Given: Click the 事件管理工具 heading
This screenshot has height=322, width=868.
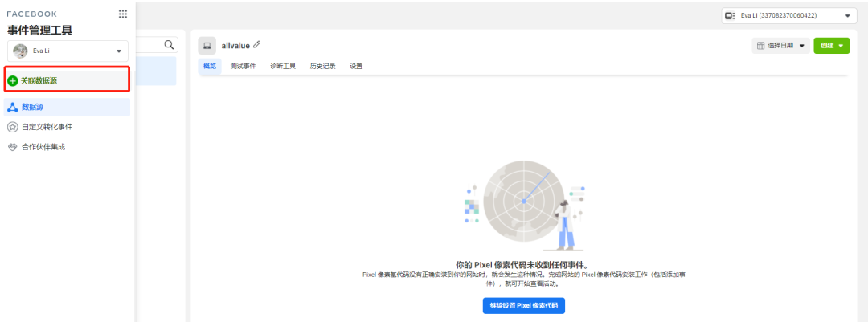Looking at the screenshot, I should (x=39, y=31).
